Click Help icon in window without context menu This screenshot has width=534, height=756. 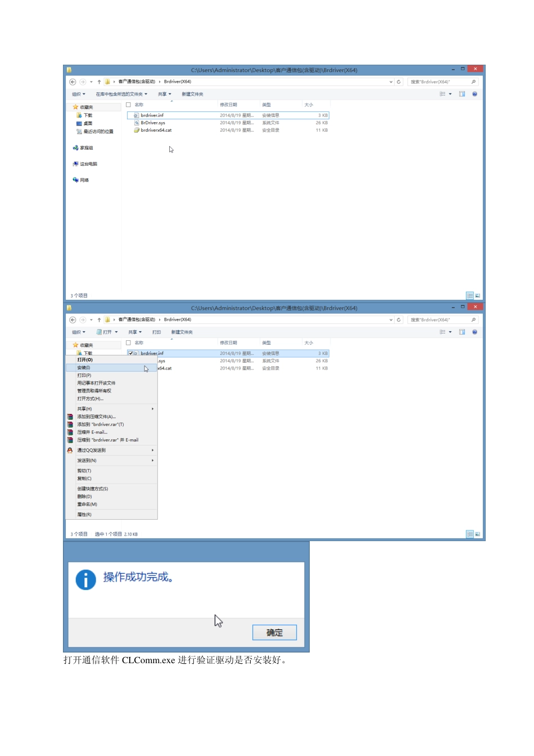tap(474, 94)
